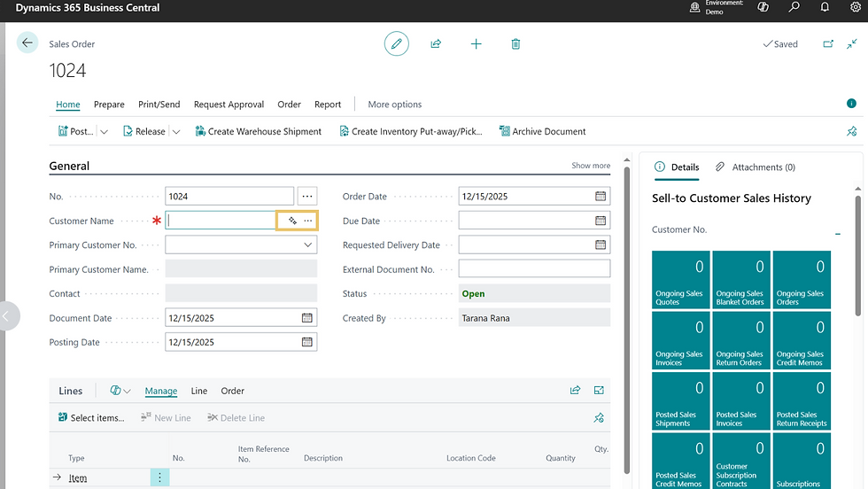The width and height of the screenshot is (868, 489).
Task: Click the edit pencil icon
Action: [x=397, y=43]
